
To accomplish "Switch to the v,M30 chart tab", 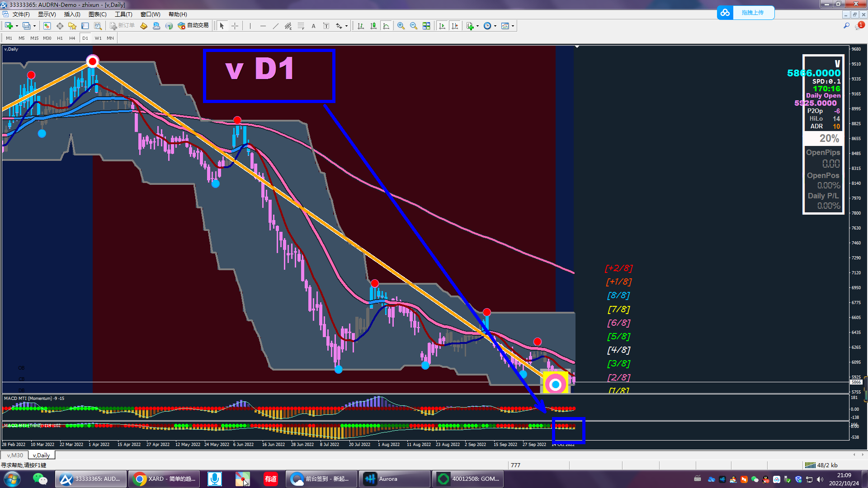I will 15,455.
